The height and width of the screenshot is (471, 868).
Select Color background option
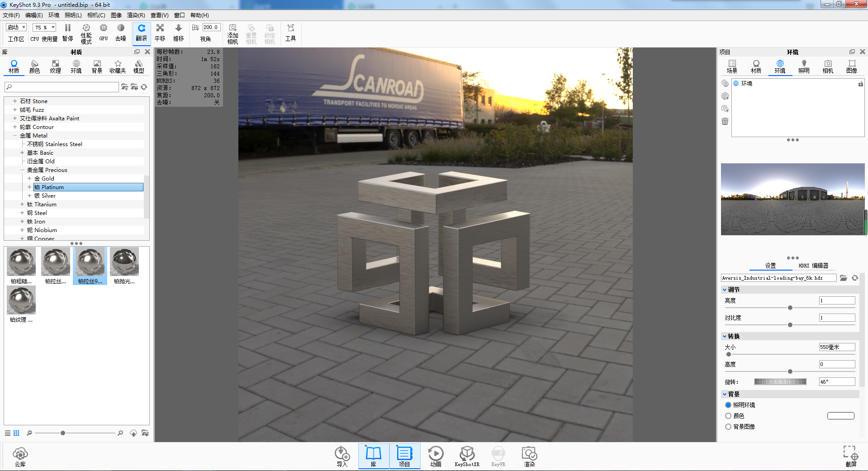728,416
